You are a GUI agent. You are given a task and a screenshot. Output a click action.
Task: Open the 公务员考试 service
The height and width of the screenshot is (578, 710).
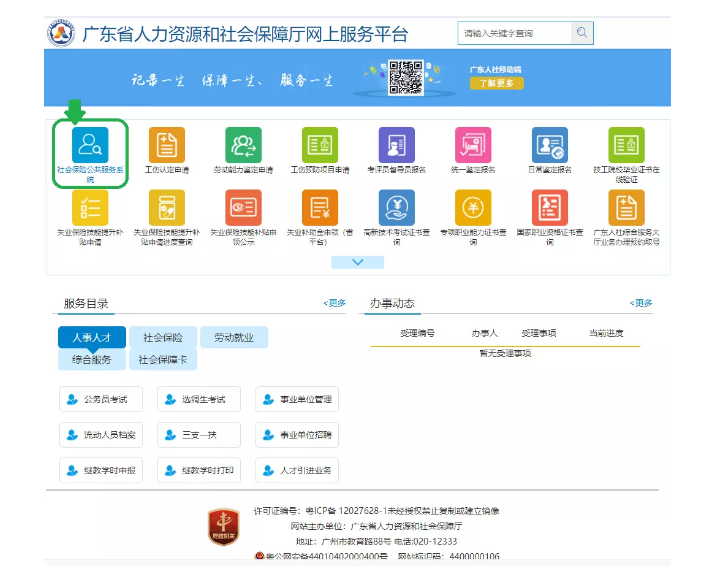click(x=101, y=399)
